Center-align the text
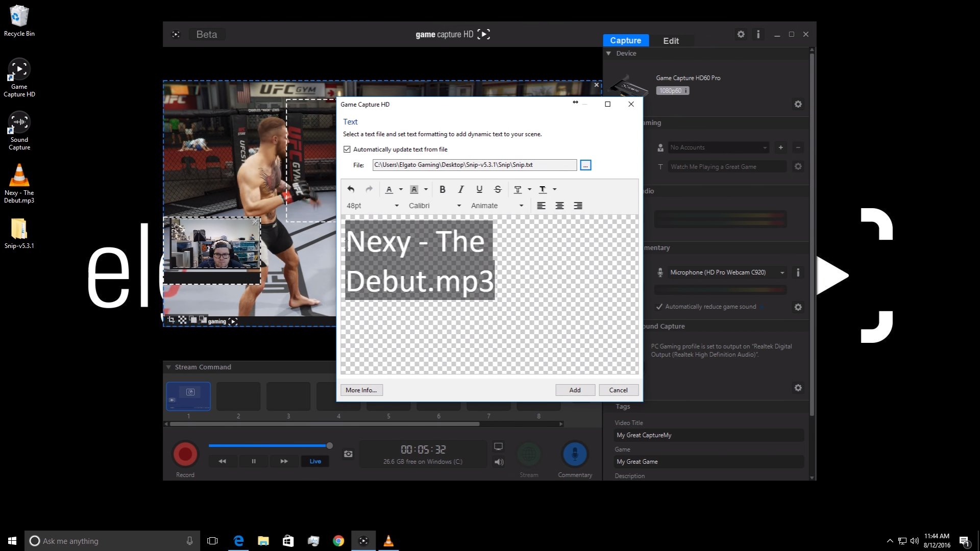This screenshot has height=551, width=980. click(x=559, y=206)
